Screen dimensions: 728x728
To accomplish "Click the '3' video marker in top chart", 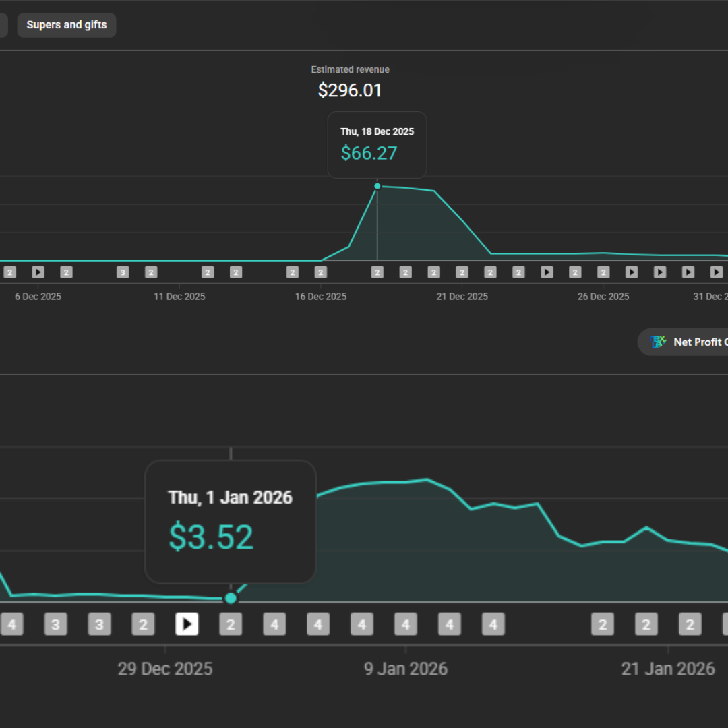I will 123,272.
